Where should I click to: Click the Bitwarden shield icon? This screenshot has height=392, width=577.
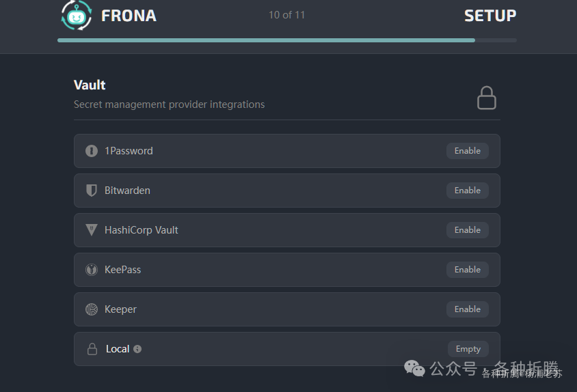92,191
